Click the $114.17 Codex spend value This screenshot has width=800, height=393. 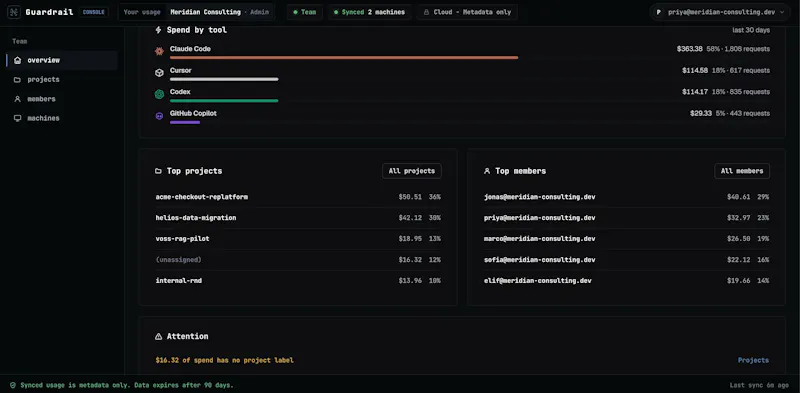(695, 92)
